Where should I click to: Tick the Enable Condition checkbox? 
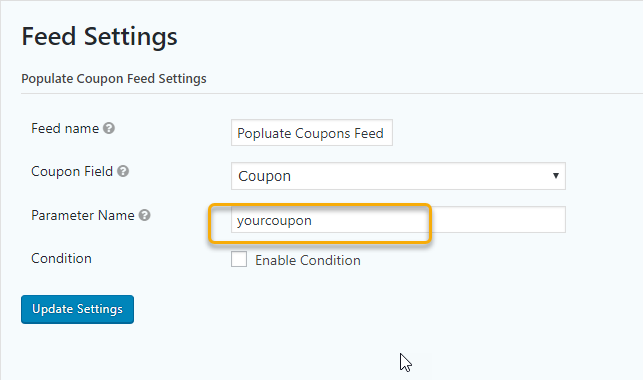[x=239, y=259]
